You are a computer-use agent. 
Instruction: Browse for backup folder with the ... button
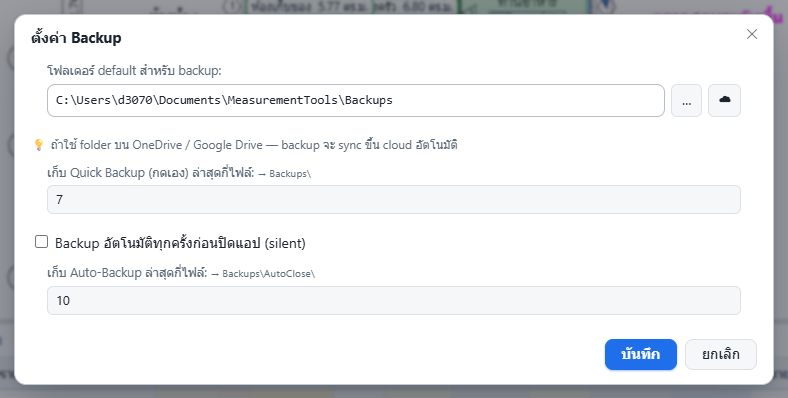pos(686,101)
